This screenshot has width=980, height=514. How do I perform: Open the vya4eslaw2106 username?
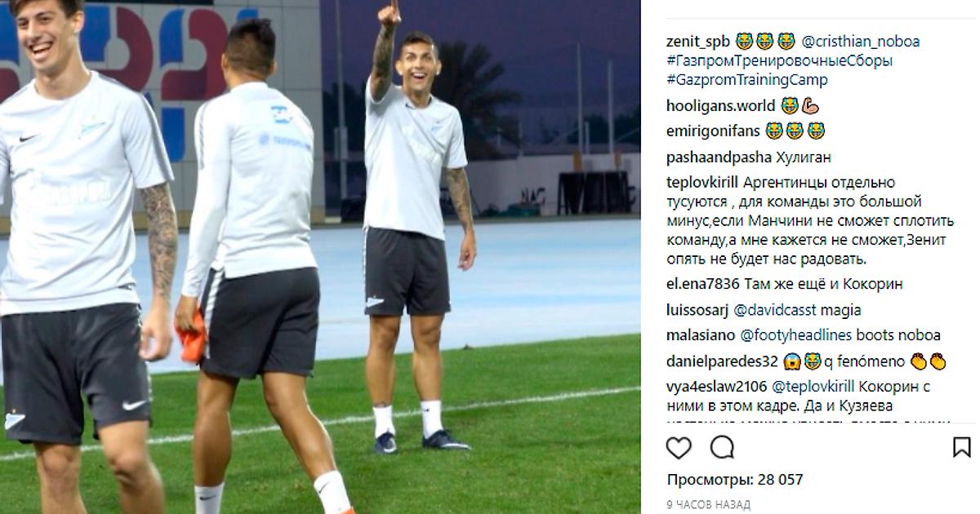717,386
